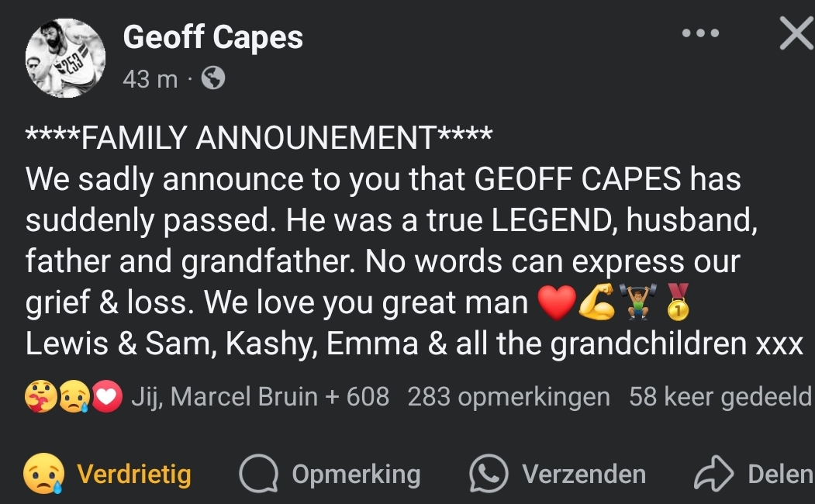Close the post with the X icon
815x504 pixels.
coord(796,34)
